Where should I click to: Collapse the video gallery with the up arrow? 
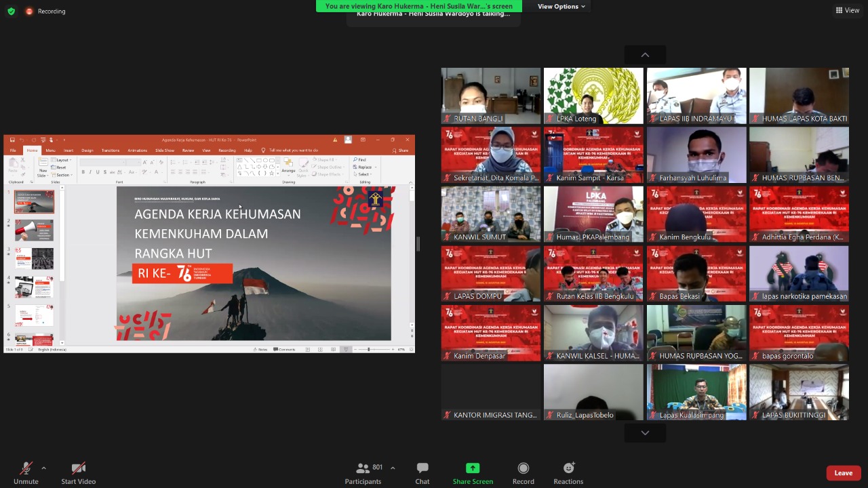(644, 54)
